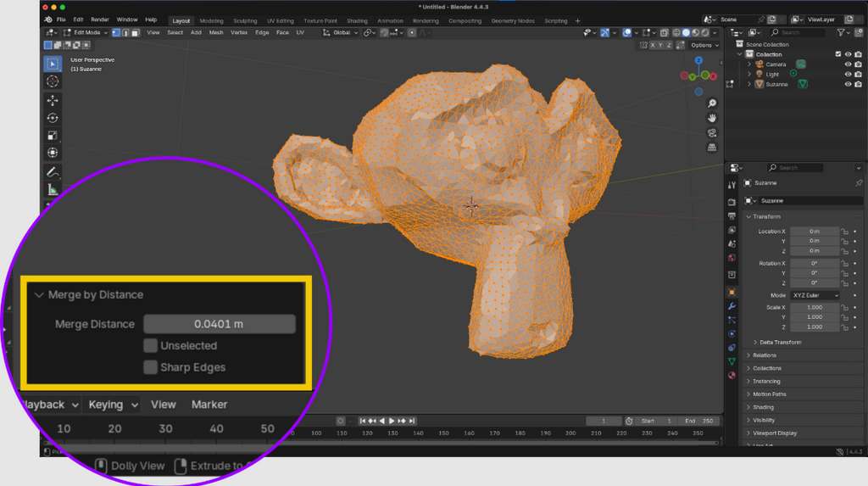The image size is (868, 486).
Task: Play the animation forward
Action: pyautogui.click(x=392, y=422)
